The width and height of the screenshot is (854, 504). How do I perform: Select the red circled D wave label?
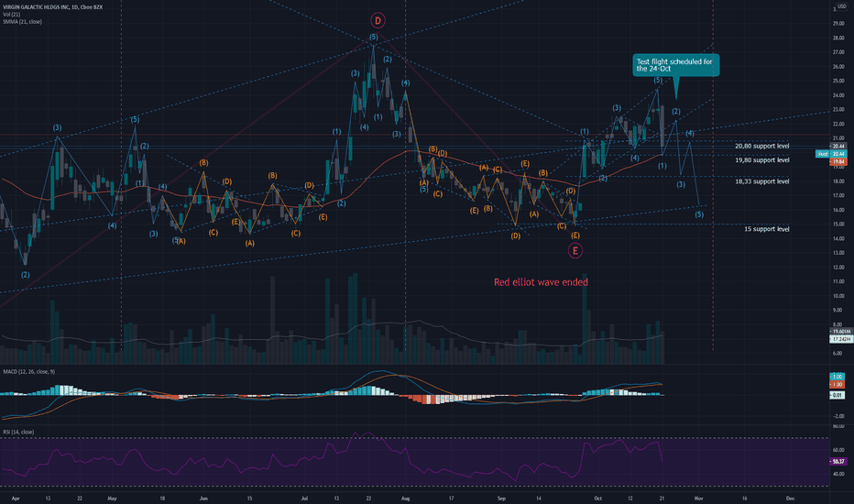tap(378, 21)
